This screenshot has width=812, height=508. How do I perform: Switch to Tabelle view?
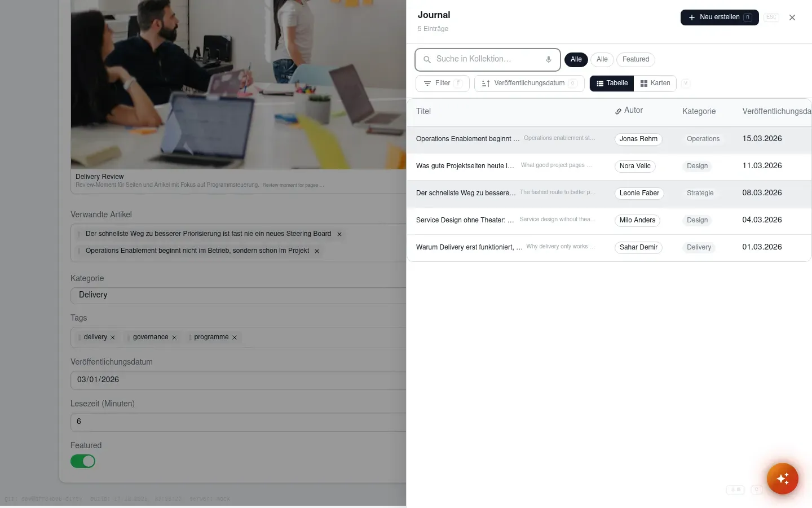[612, 84]
